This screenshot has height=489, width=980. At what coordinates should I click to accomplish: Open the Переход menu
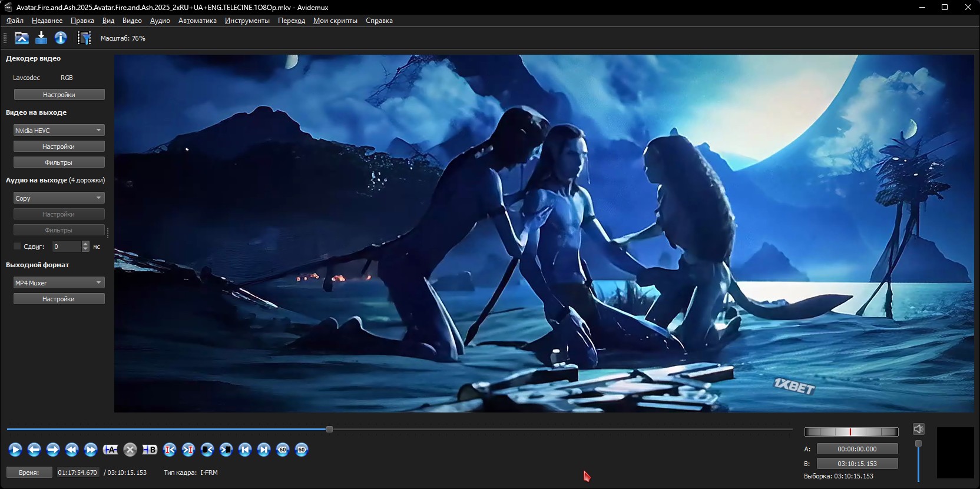(x=292, y=21)
